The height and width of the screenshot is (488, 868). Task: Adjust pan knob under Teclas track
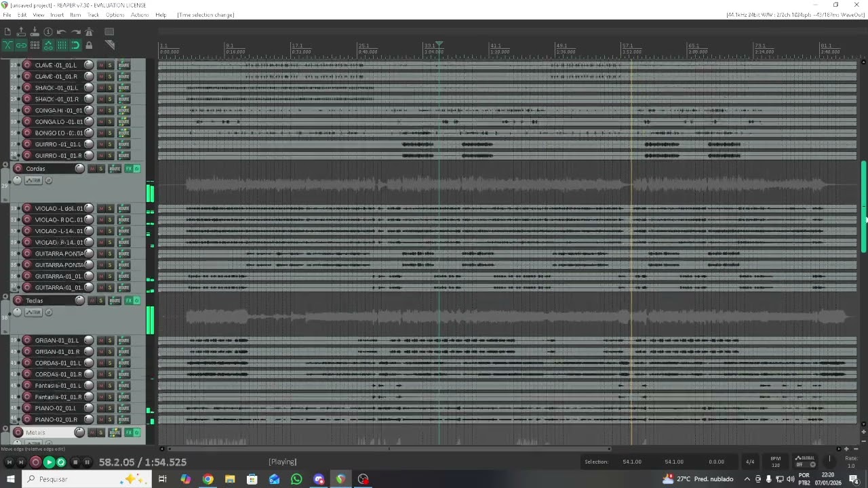pos(18,312)
